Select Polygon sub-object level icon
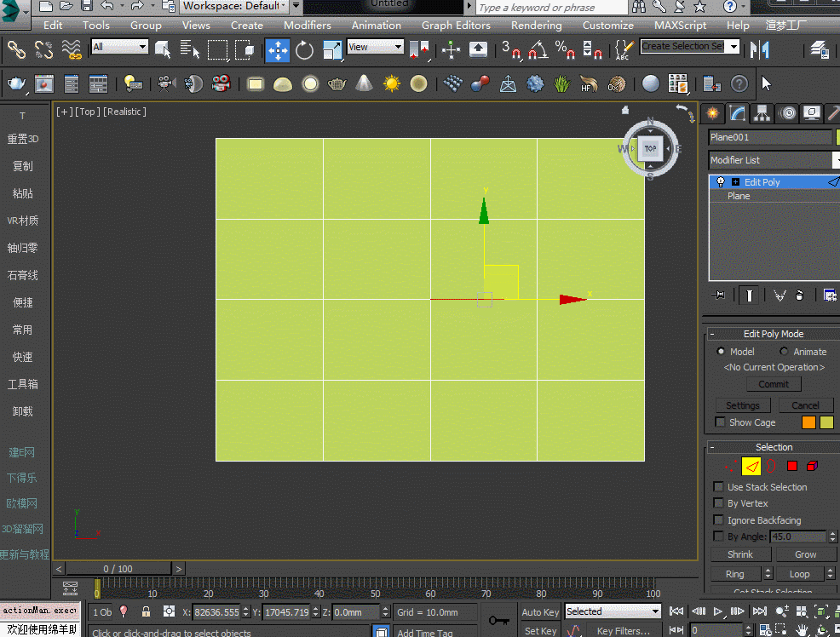Screen dimensions: 840x637 click(791, 466)
